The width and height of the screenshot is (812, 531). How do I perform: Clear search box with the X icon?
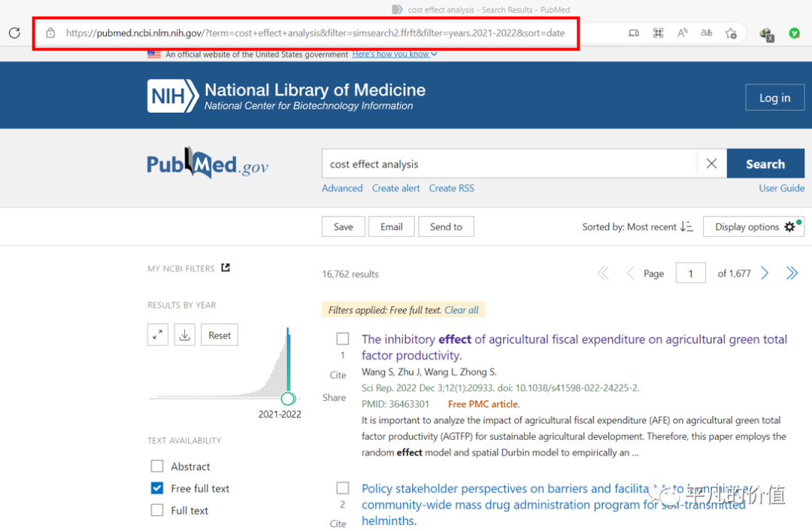pos(711,164)
